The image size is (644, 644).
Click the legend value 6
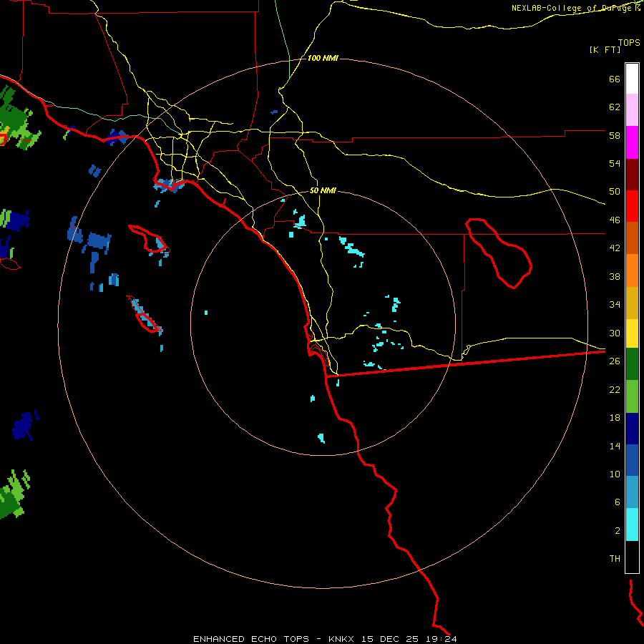coord(618,502)
